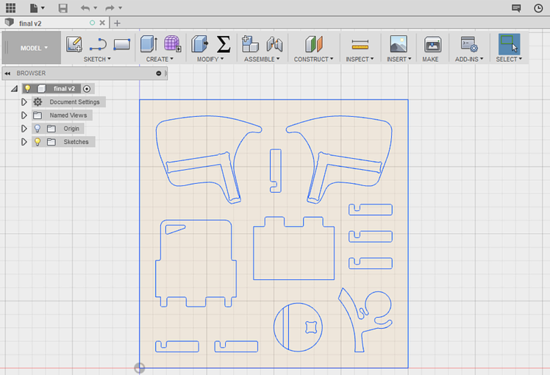Open the SELECT menu dropdown

coord(509,59)
